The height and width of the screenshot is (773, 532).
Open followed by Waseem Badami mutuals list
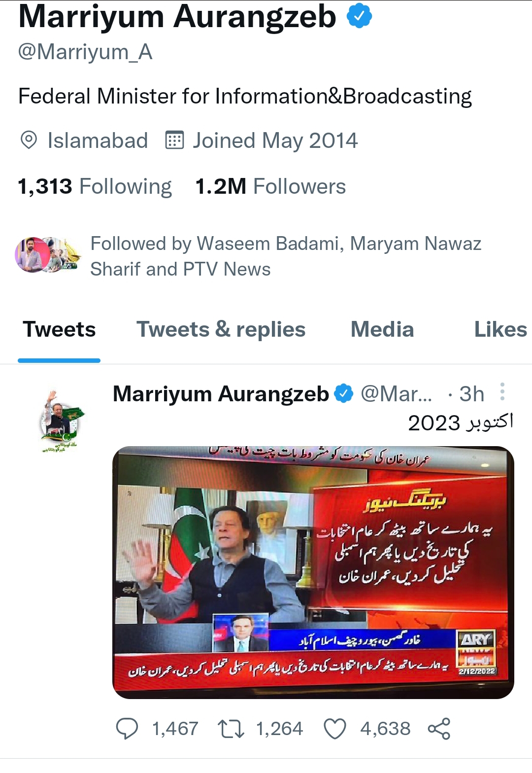[x=286, y=256]
